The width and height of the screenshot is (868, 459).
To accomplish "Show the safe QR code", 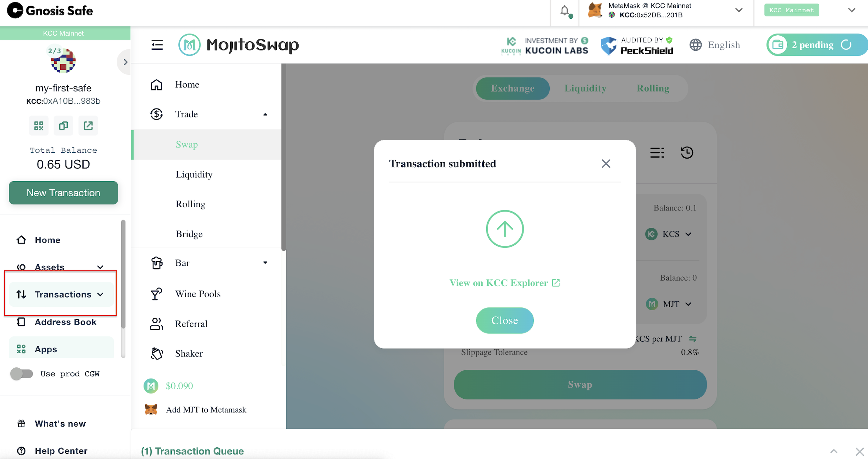I will tap(39, 126).
